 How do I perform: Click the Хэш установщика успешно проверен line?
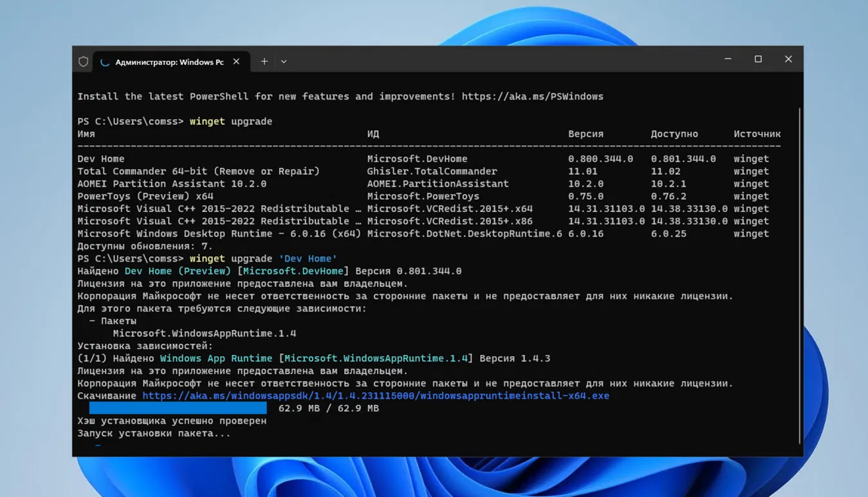coord(172,421)
